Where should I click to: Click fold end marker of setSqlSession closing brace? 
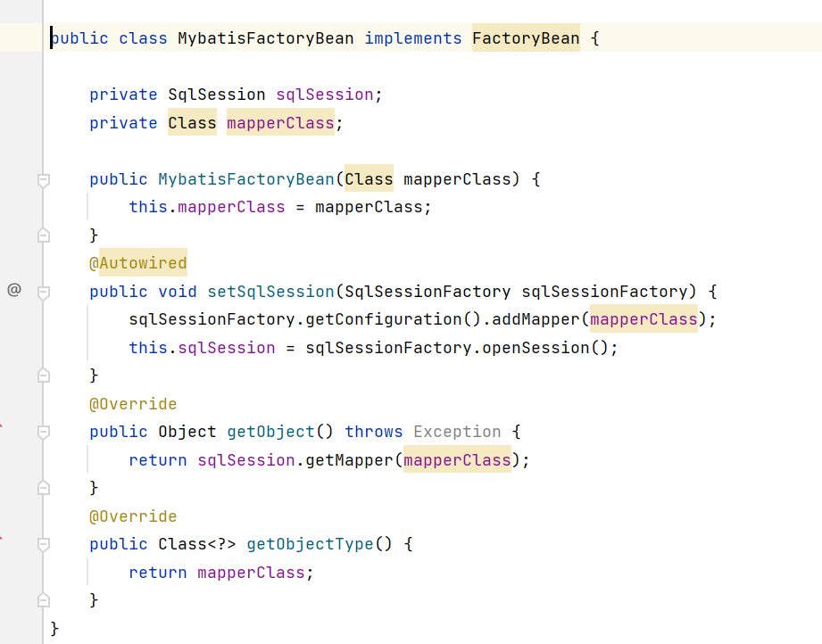coord(43,376)
